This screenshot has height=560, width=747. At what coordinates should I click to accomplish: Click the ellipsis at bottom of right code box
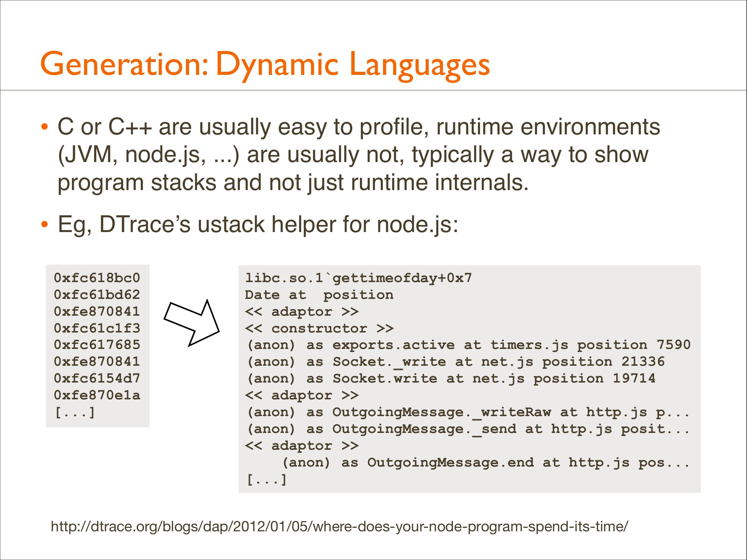pos(267,479)
